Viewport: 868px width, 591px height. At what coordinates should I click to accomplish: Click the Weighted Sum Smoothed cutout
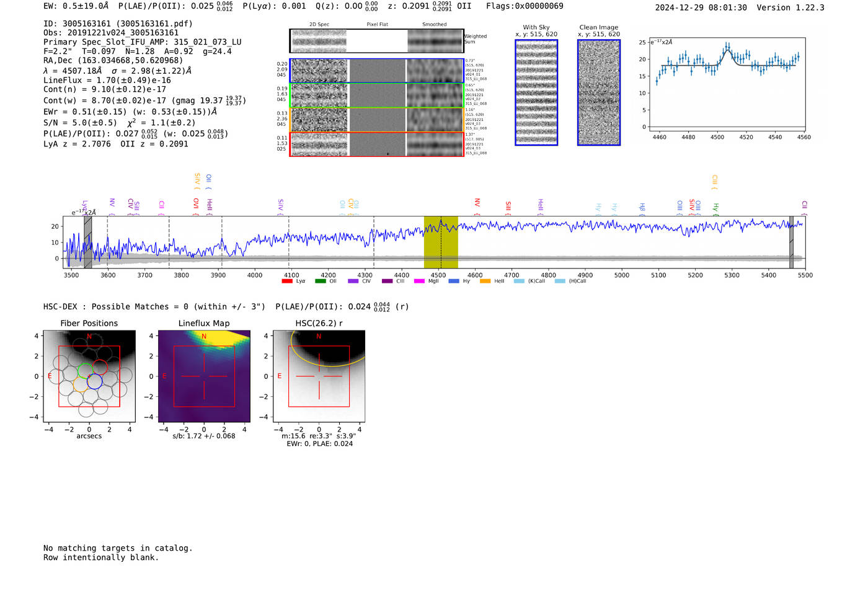[x=435, y=41]
